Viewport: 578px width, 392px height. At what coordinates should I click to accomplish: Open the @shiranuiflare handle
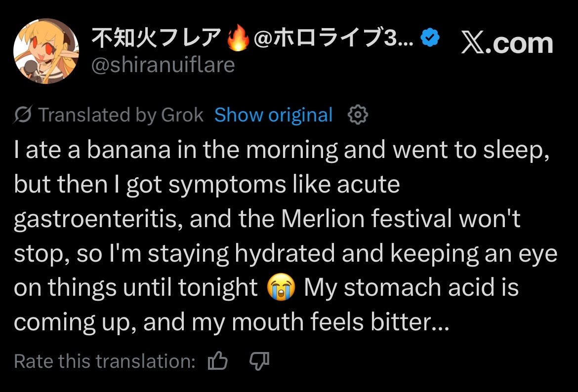tap(163, 64)
